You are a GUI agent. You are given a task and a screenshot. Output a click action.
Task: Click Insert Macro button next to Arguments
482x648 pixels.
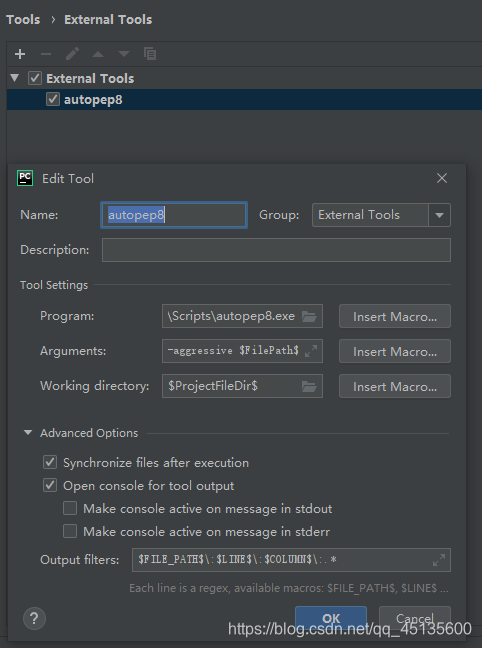point(395,351)
